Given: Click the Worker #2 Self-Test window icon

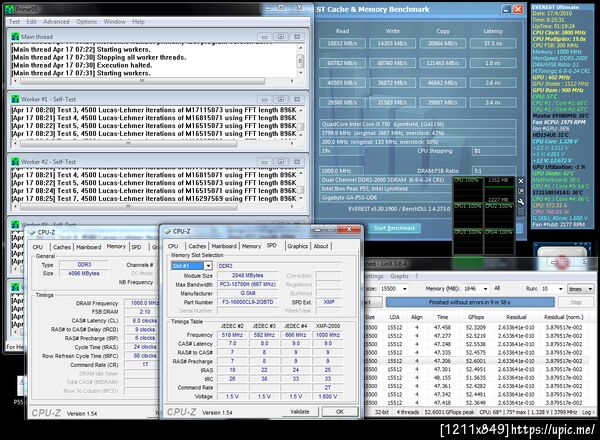Looking at the screenshot, I should pyautogui.click(x=15, y=161).
